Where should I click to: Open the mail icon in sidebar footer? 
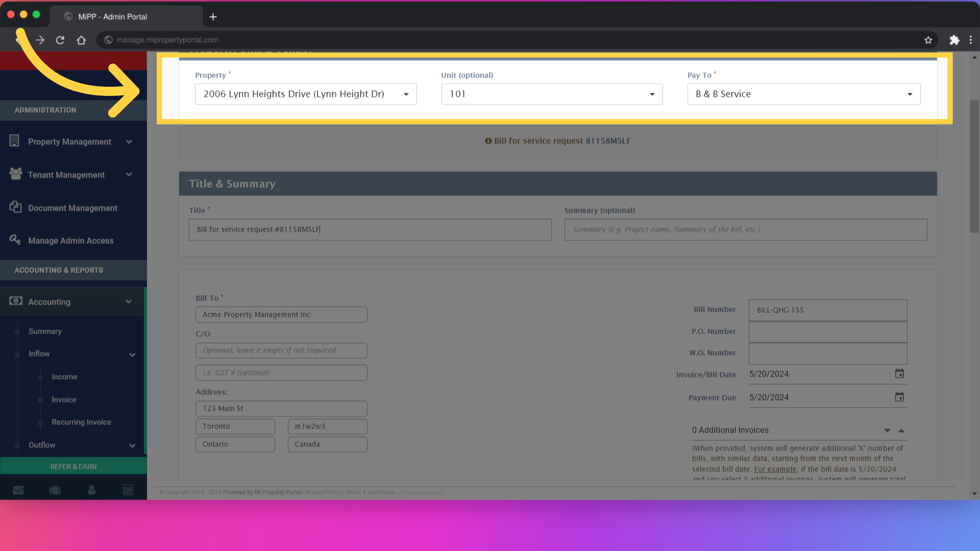point(18,490)
